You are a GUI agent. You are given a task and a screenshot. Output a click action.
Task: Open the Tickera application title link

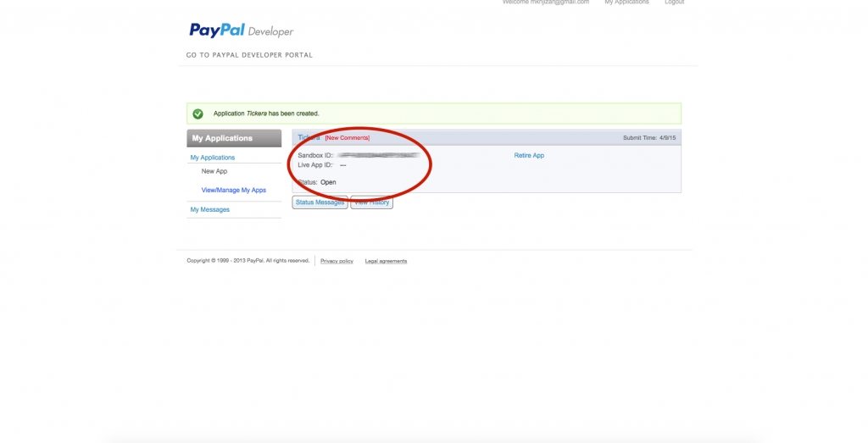(x=309, y=138)
